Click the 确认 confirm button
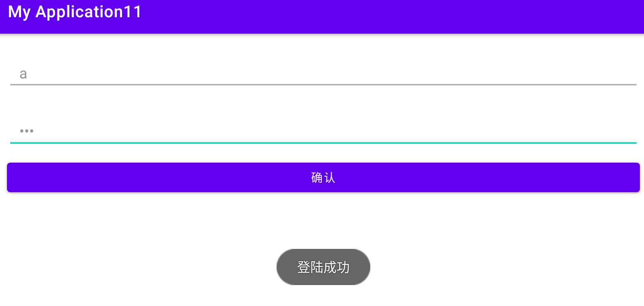This screenshot has width=644, height=306. (x=323, y=177)
